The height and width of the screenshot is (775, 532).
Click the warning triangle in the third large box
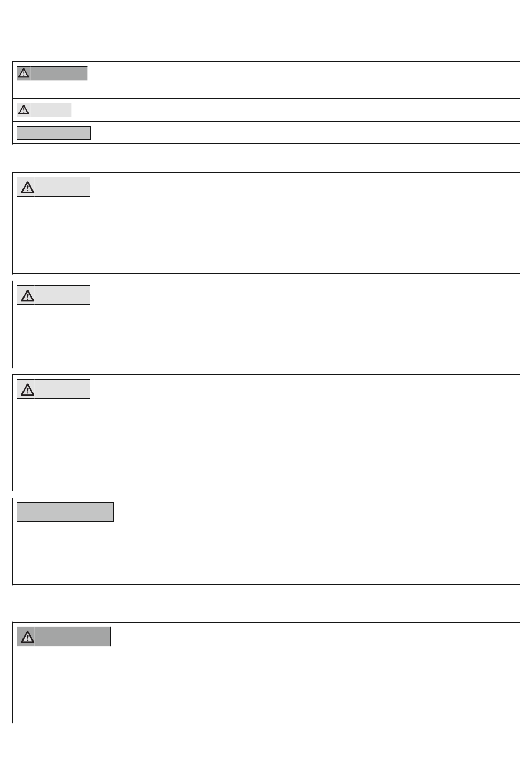[27, 389]
